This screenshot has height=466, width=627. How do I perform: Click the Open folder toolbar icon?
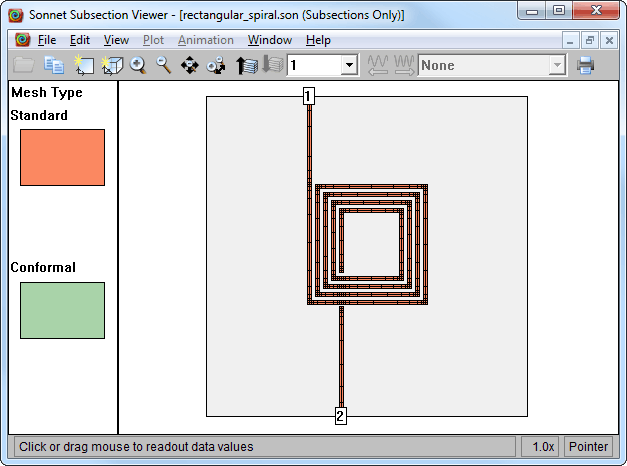(24, 65)
